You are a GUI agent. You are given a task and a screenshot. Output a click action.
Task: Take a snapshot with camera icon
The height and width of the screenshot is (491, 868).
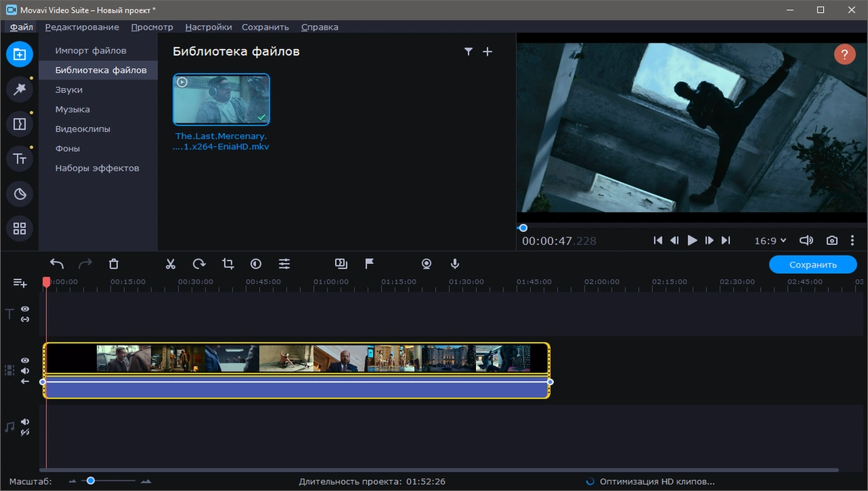[833, 241]
